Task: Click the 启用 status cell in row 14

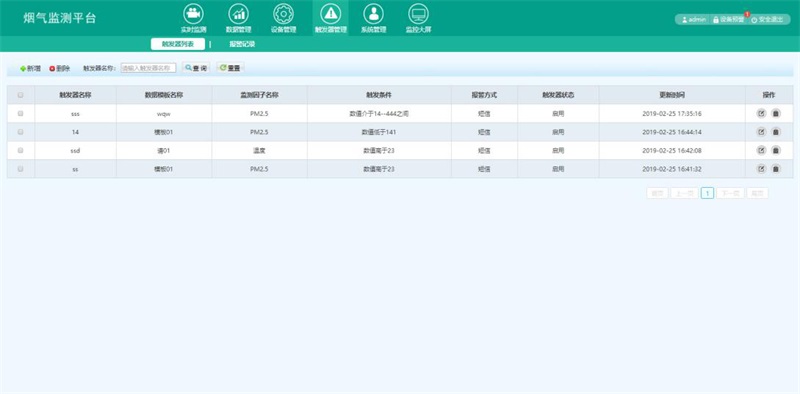Action: tap(558, 132)
